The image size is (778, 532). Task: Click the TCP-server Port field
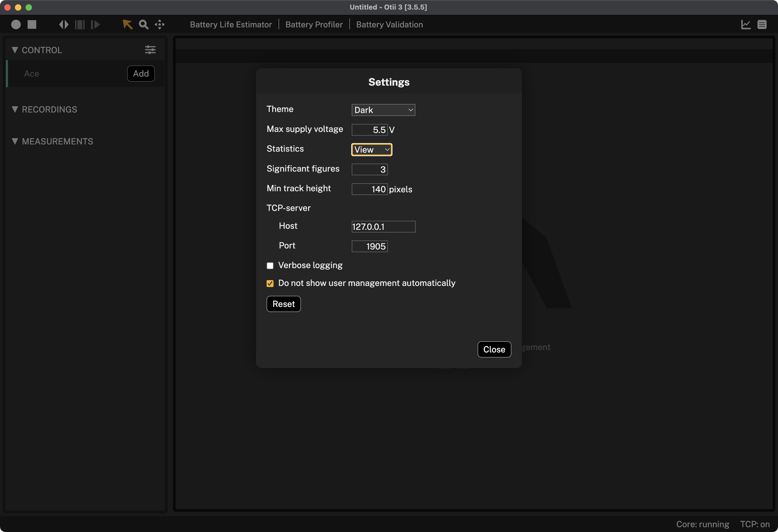point(370,246)
